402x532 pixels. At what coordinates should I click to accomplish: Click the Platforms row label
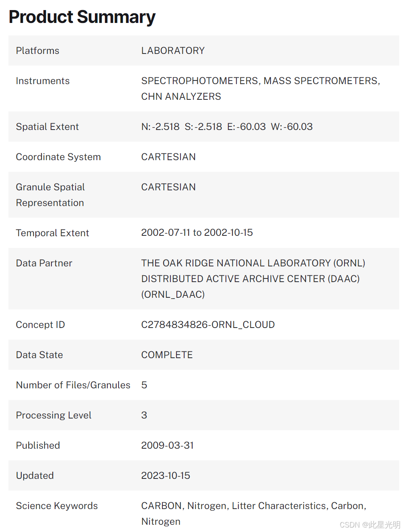click(37, 51)
